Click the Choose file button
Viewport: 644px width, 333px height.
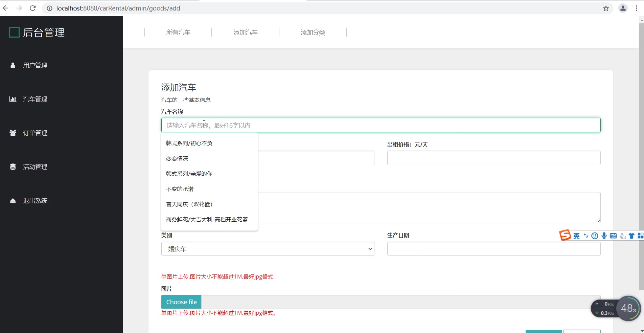point(181,302)
